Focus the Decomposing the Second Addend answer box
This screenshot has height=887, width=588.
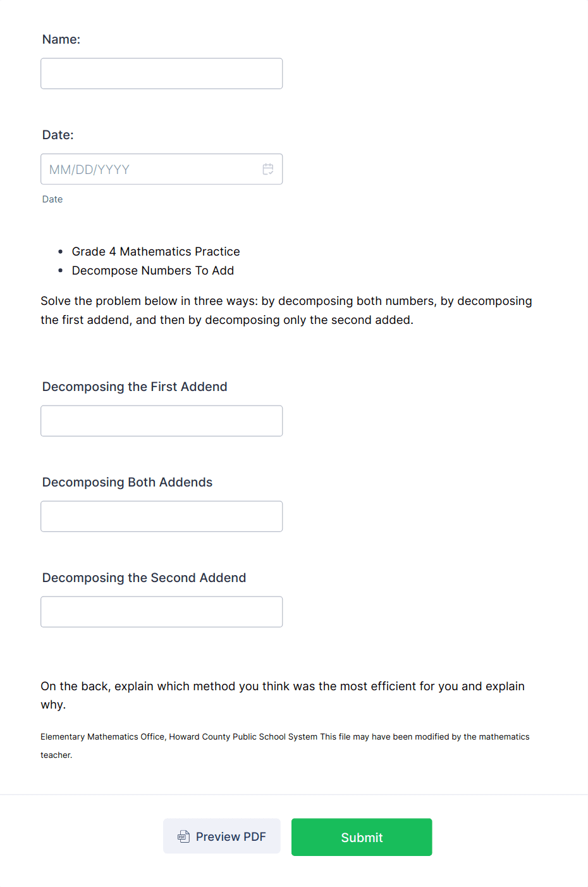[161, 612]
